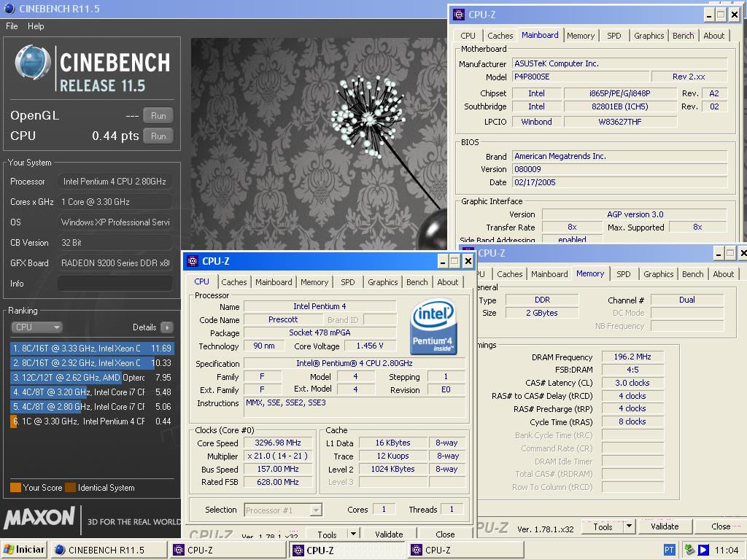Select ranking row 6 Pentium 4 0.44

(x=92, y=421)
